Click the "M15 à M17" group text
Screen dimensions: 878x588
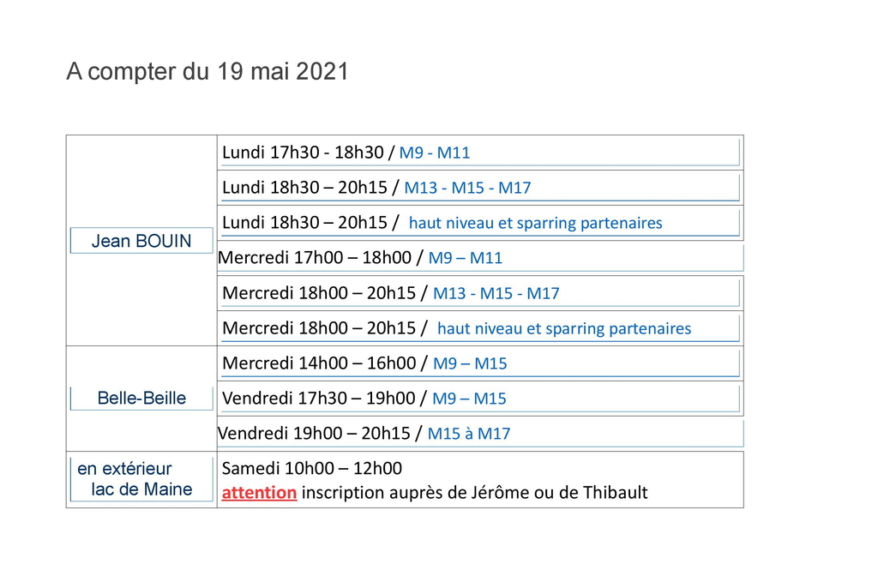pos(468,434)
